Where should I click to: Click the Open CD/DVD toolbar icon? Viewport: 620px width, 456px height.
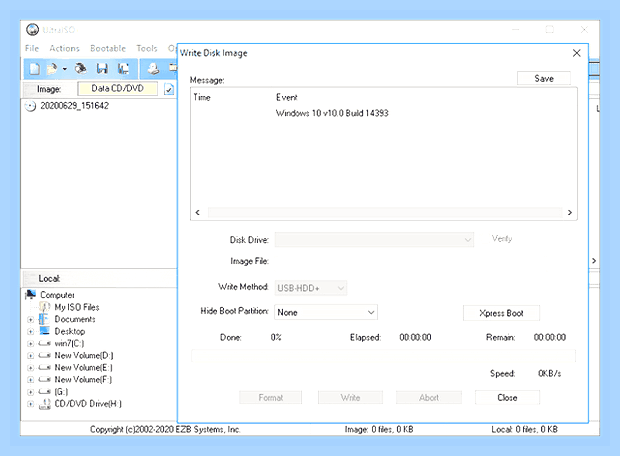[x=81, y=69]
